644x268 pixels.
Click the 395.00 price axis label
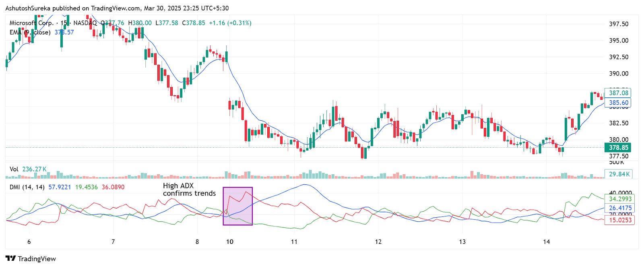(619, 41)
